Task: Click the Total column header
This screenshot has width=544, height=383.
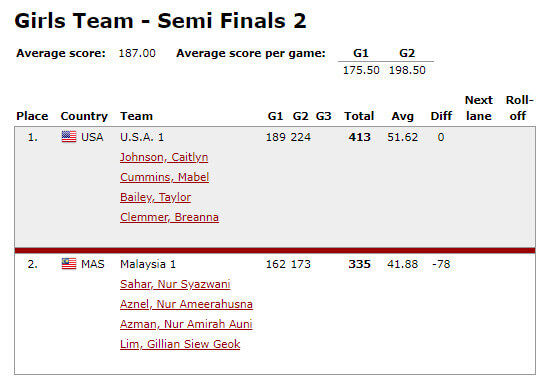Action: [x=359, y=116]
